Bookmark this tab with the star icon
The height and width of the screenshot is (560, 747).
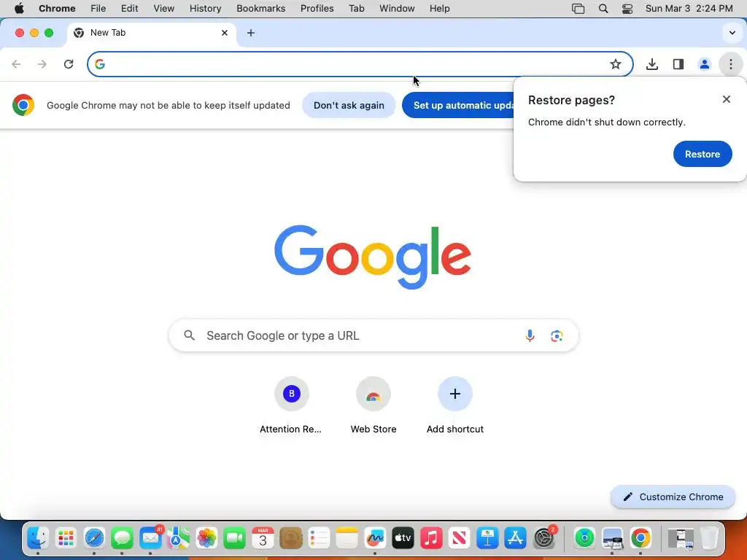(x=616, y=64)
